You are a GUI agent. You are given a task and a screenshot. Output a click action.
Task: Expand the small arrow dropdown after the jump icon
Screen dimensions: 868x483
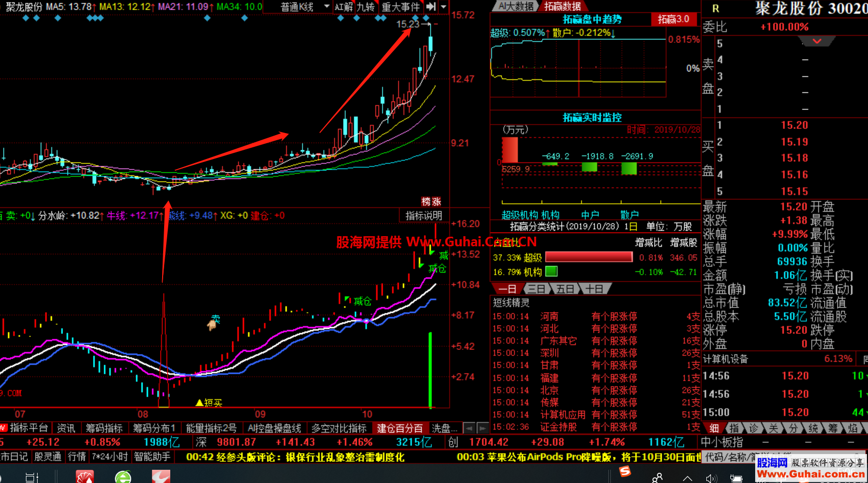[444, 7]
